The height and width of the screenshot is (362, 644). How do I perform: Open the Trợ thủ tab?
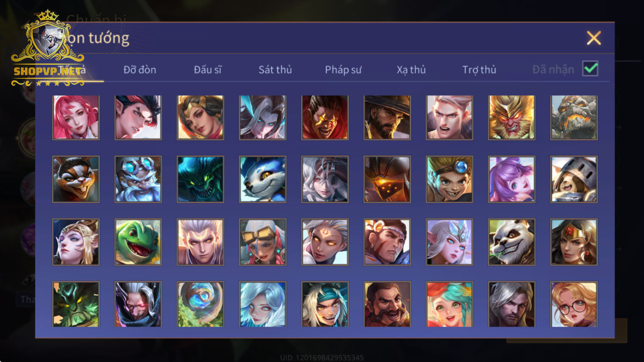(x=479, y=70)
